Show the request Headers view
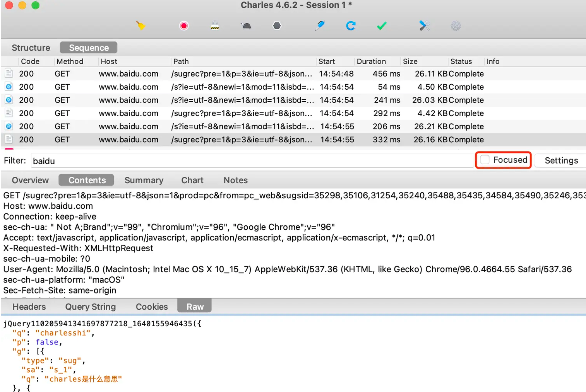The width and height of the screenshot is (586, 392). pos(29,307)
